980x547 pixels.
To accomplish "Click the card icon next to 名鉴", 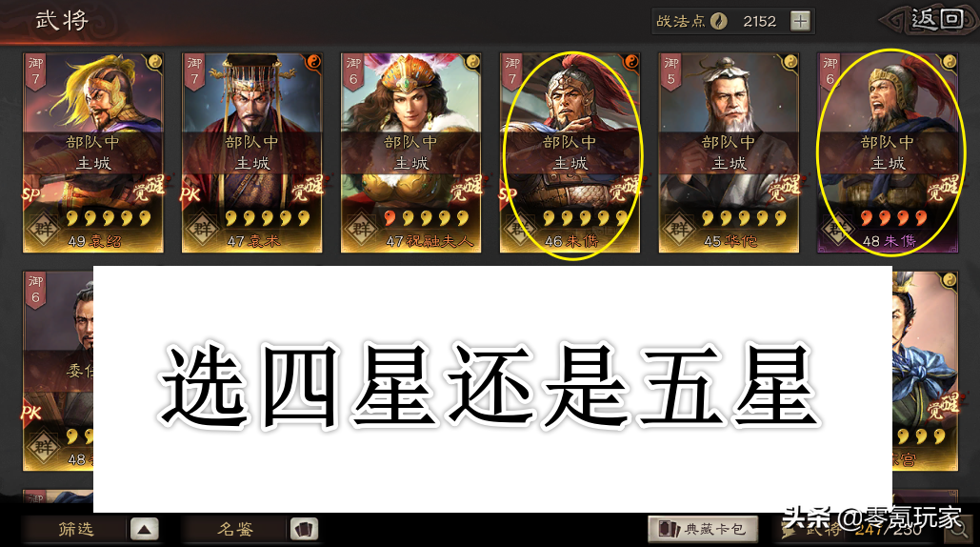I will [x=304, y=530].
